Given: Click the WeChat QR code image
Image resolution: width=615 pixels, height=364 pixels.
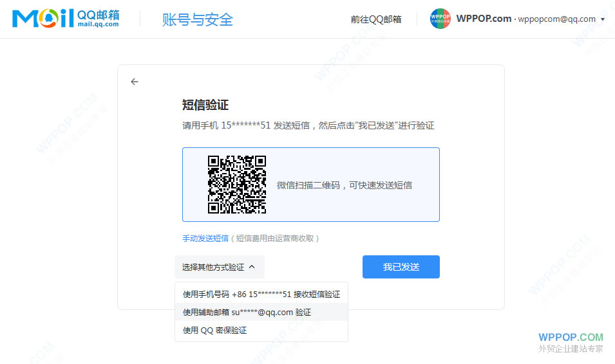Looking at the screenshot, I should pyautogui.click(x=237, y=185).
